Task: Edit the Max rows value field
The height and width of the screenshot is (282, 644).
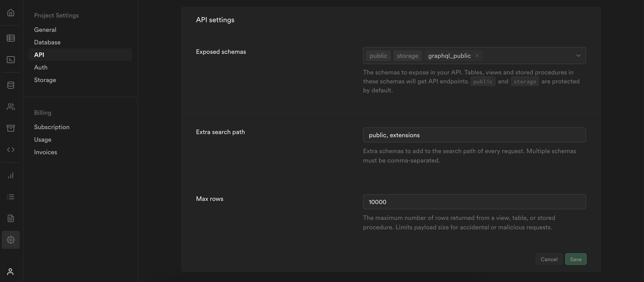Action: (x=474, y=202)
